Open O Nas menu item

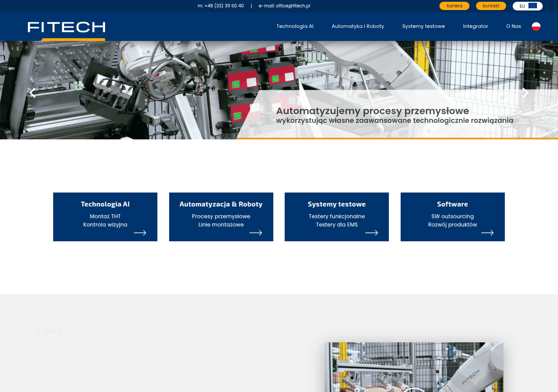tap(514, 26)
